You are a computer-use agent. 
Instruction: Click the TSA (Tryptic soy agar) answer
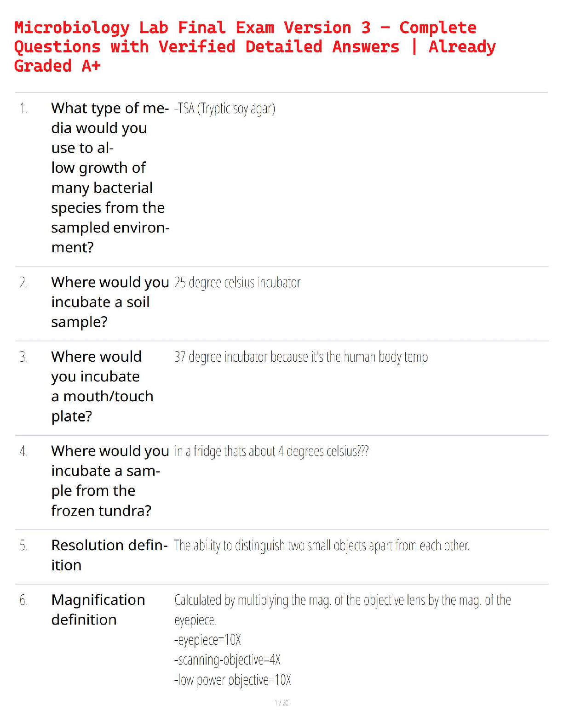224,108
